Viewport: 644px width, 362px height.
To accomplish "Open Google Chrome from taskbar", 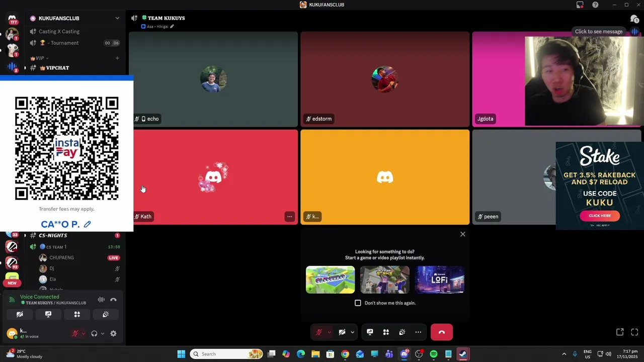I will [x=345, y=354].
